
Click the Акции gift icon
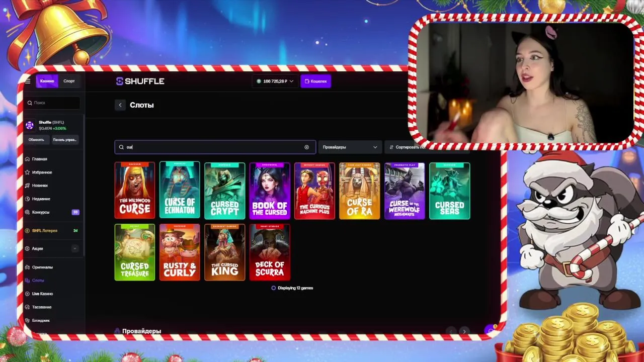click(x=27, y=248)
